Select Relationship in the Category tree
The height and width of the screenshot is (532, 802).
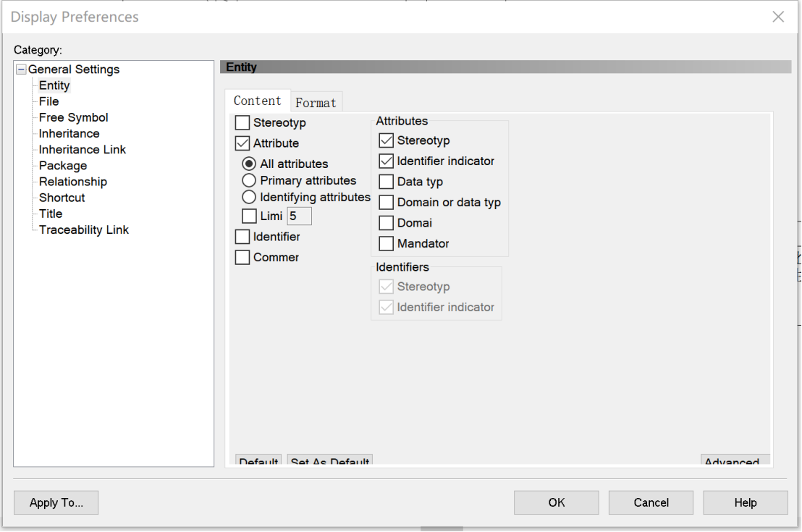tap(72, 182)
